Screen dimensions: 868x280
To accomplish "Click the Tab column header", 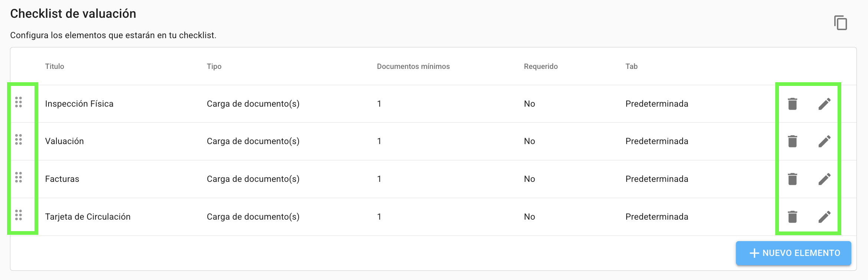I will (631, 66).
